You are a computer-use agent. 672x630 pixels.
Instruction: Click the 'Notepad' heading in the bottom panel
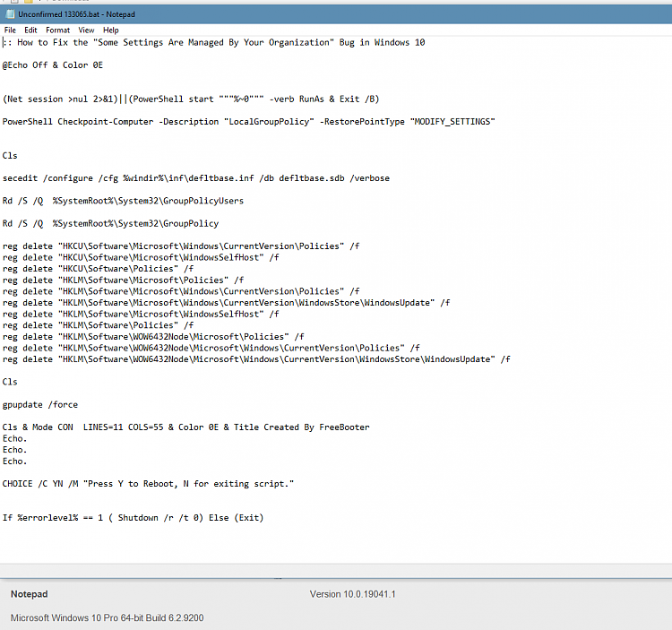(30, 594)
